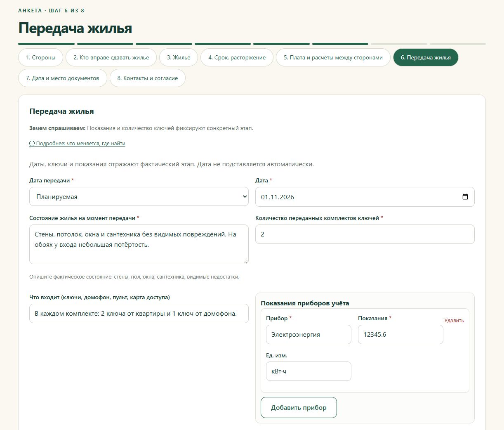Focus the Ед. изм. field with кВт·ч
This screenshot has height=430, width=504.
tap(309, 371)
